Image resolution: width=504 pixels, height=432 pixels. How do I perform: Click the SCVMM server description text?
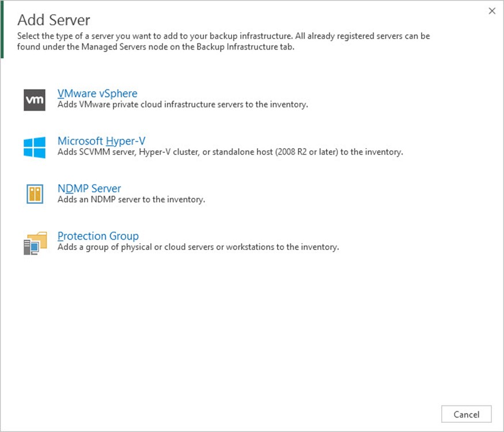230,153
